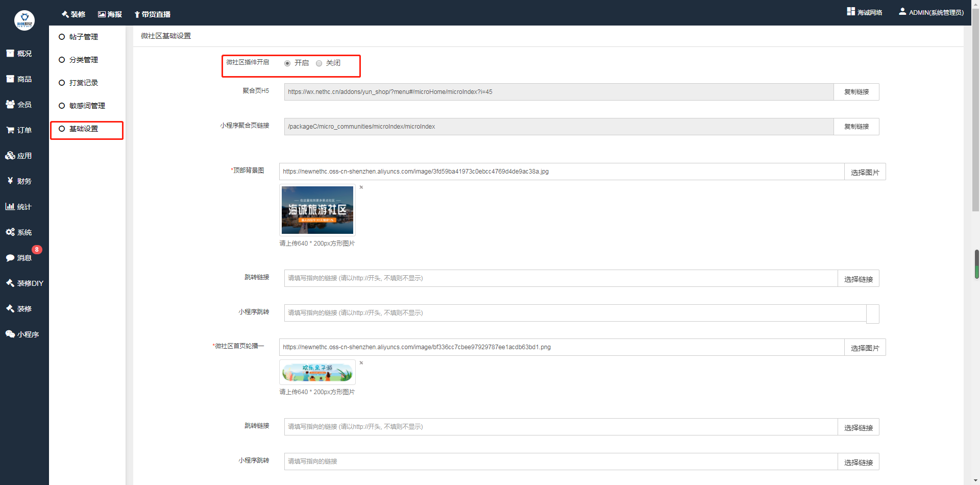Open the 小程序 mini program icon
Image resolution: width=980 pixels, height=485 pixels.
point(10,334)
